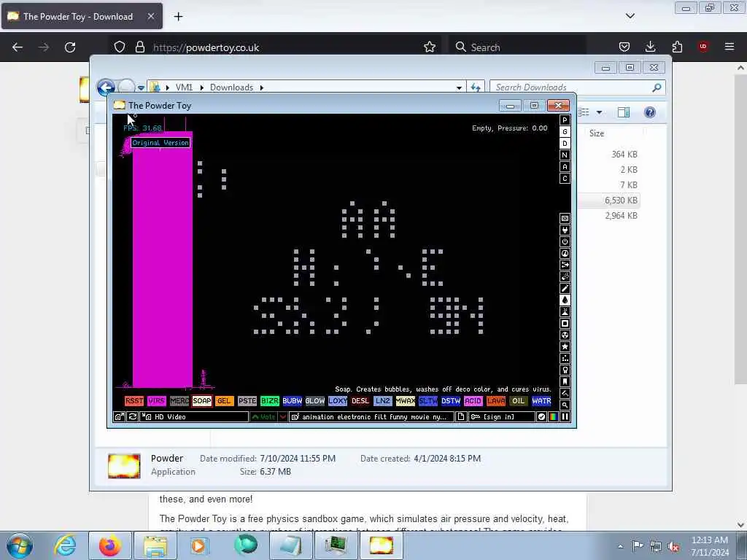Click the HD Video save name button
The width and height of the screenshot is (747, 560).
coord(194,416)
